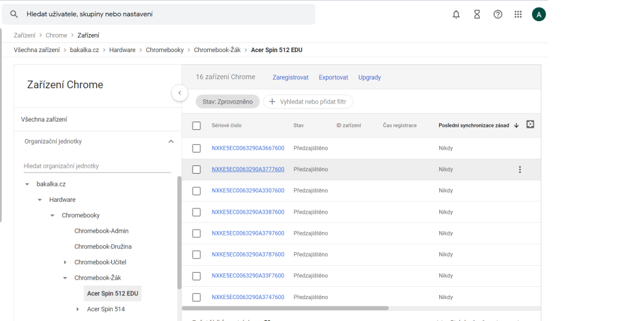
Task: Open device link NXKE5EC0063290A3667600
Action: click(x=248, y=148)
